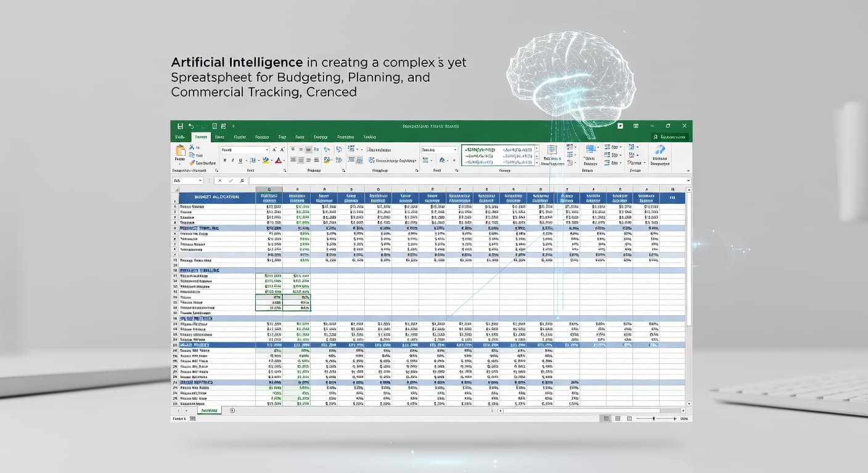Select the Underline icon in the Font group
Screen dimensions: 868x473
click(x=240, y=161)
